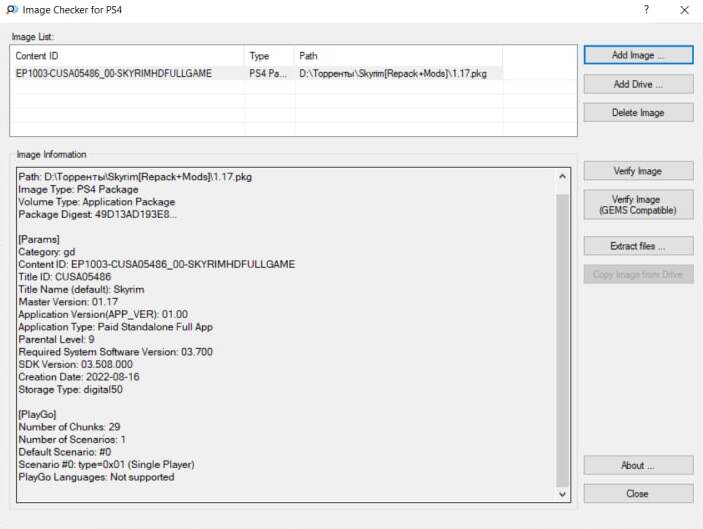Click 'PlayGo Languages: Not supported' line
Viewport: 703px width, 529px height.
point(96,477)
